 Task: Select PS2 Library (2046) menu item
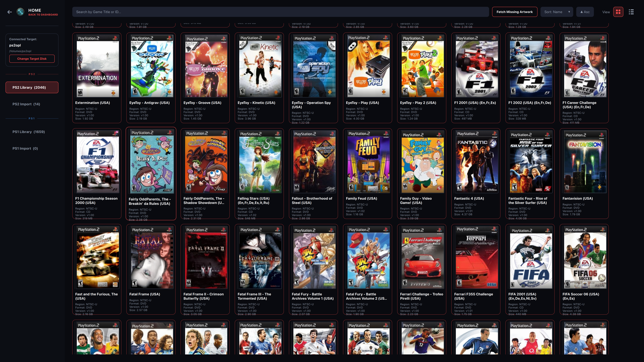coord(32,88)
